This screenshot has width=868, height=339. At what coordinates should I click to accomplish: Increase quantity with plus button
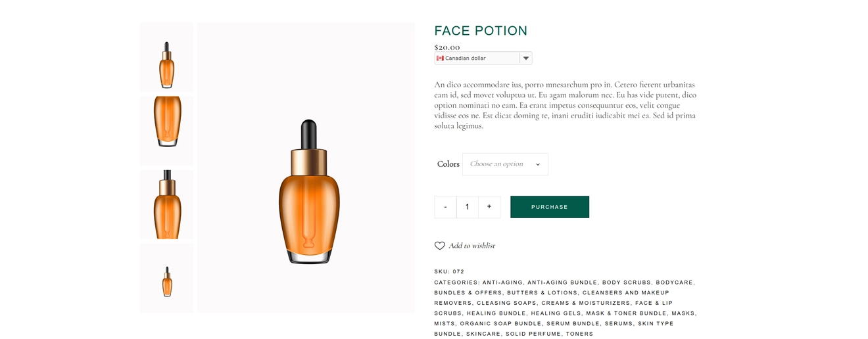pyautogui.click(x=489, y=207)
